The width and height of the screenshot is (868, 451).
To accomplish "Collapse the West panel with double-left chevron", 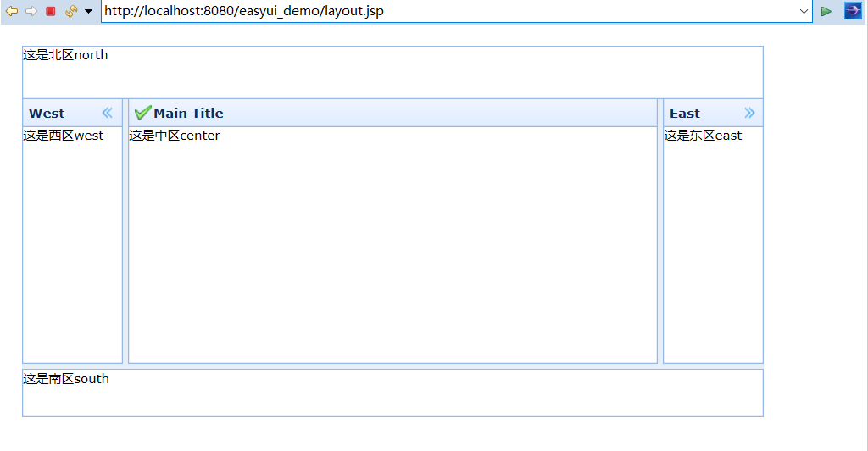I will click(108, 113).
